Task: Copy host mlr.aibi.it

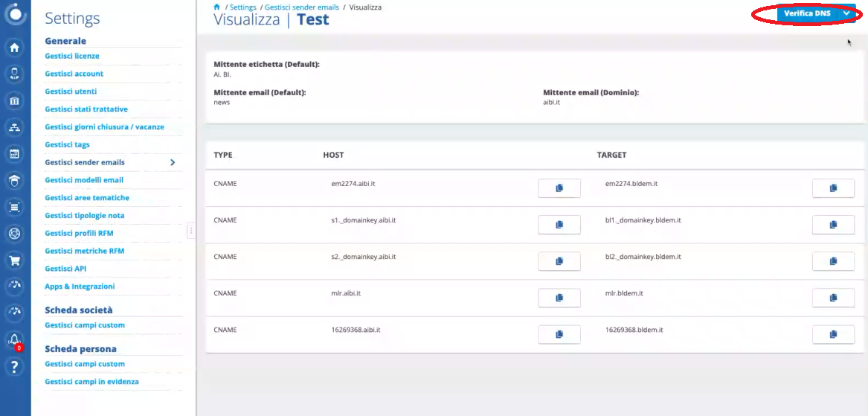Action: [559, 298]
